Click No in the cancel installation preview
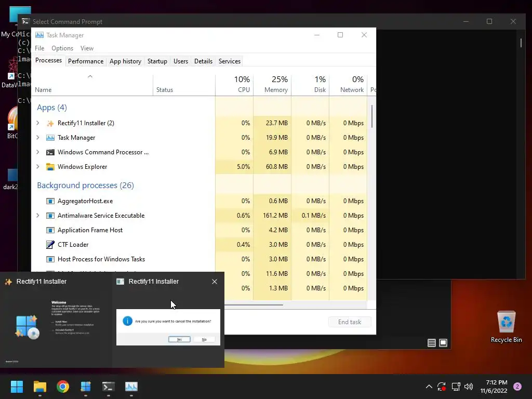The height and width of the screenshot is (399, 532). 204,339
